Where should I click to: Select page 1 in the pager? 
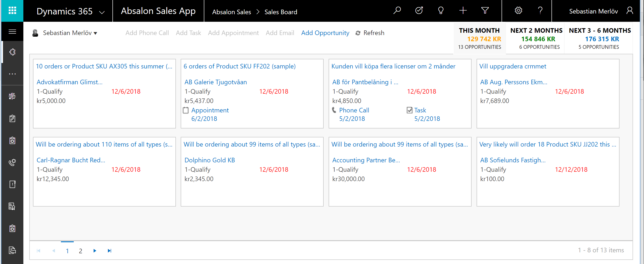(67, 251)
